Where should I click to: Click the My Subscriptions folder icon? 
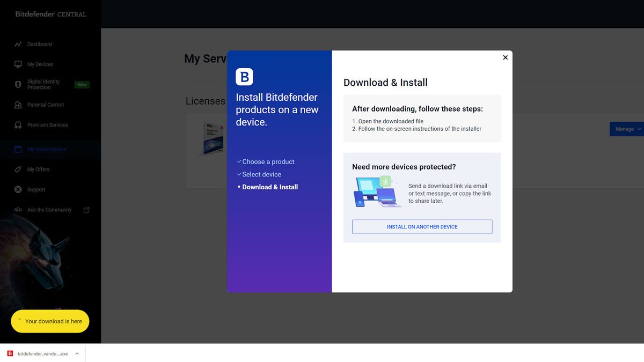pos(18,149)
